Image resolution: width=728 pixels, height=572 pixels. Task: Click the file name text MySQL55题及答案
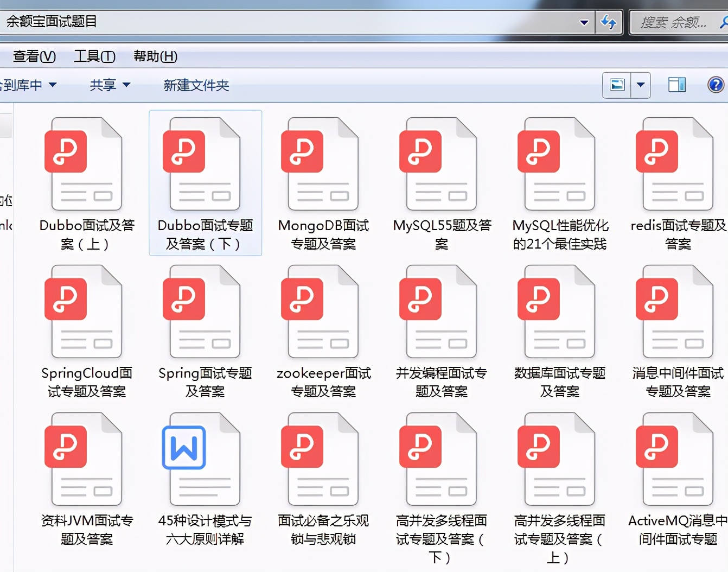point(442,234)
